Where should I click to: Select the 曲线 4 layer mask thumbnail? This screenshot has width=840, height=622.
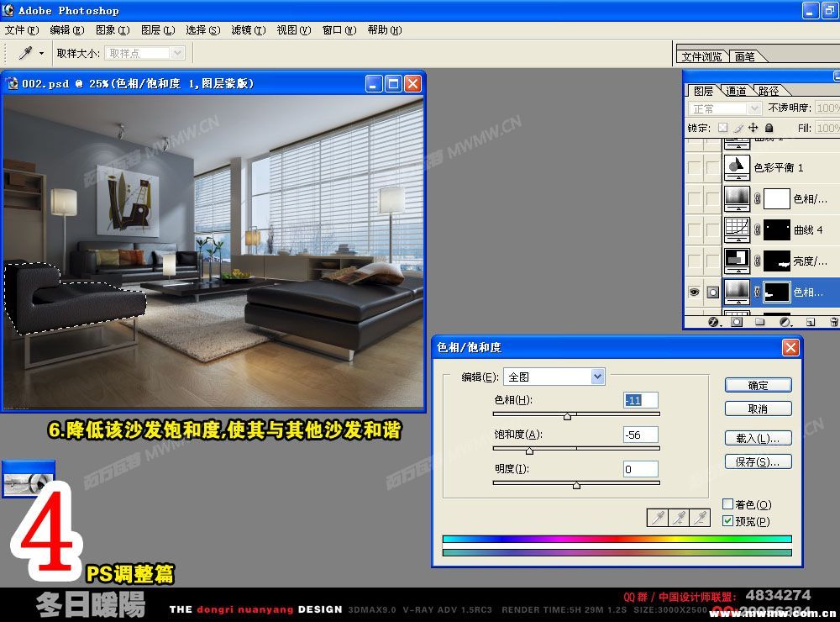[777, 230]
